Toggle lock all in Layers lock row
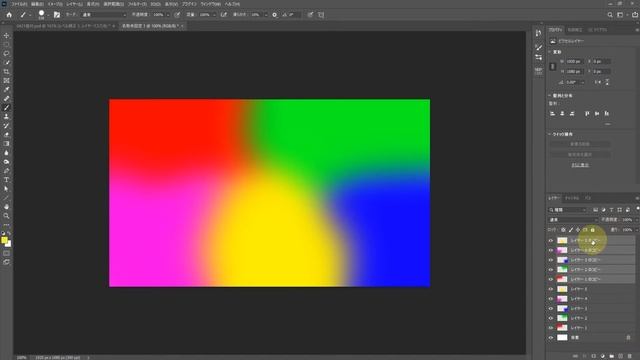Image resolution: width=640 pixels, height=360 pixels. pos(593,230)
